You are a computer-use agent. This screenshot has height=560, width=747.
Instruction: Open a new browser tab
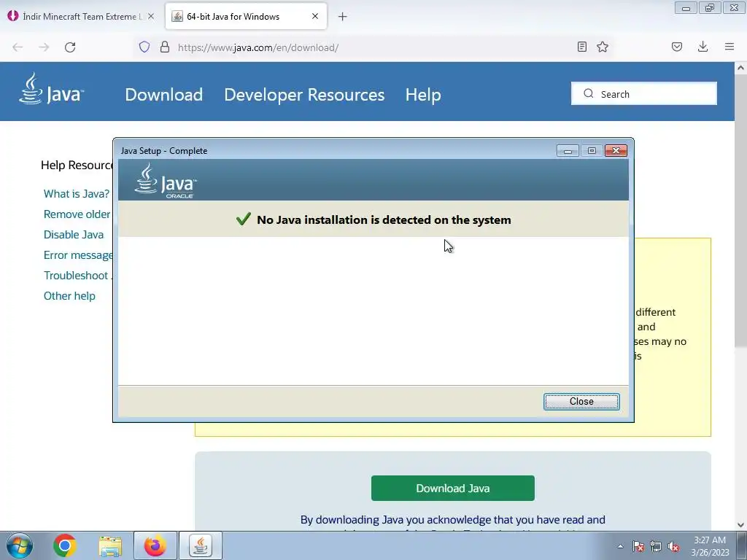point(343,17)
